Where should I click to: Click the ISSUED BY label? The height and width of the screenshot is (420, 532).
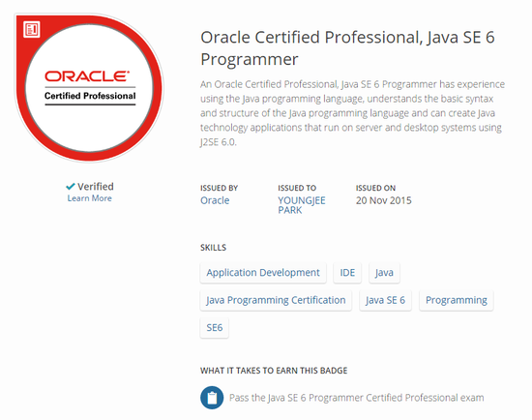[x=219, y=188]
